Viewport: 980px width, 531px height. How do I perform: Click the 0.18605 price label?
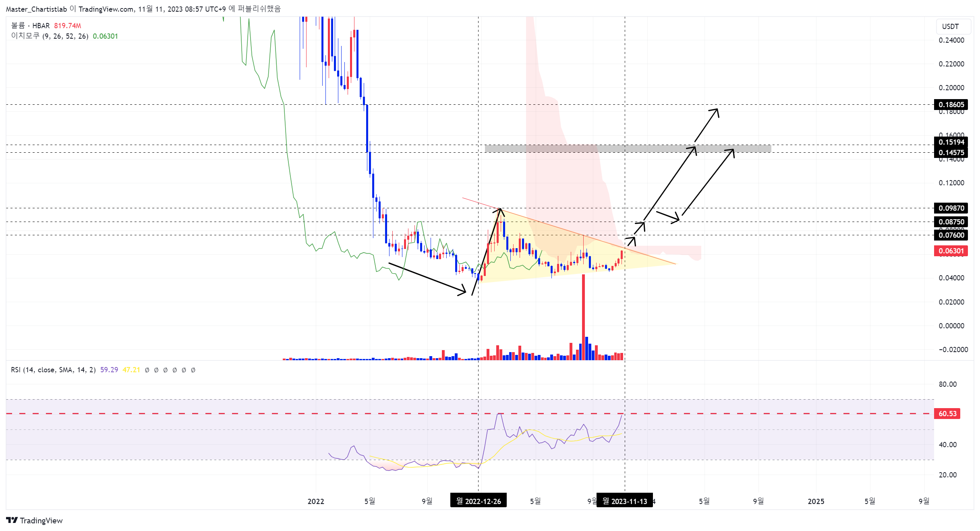click(x=951, y=104)
